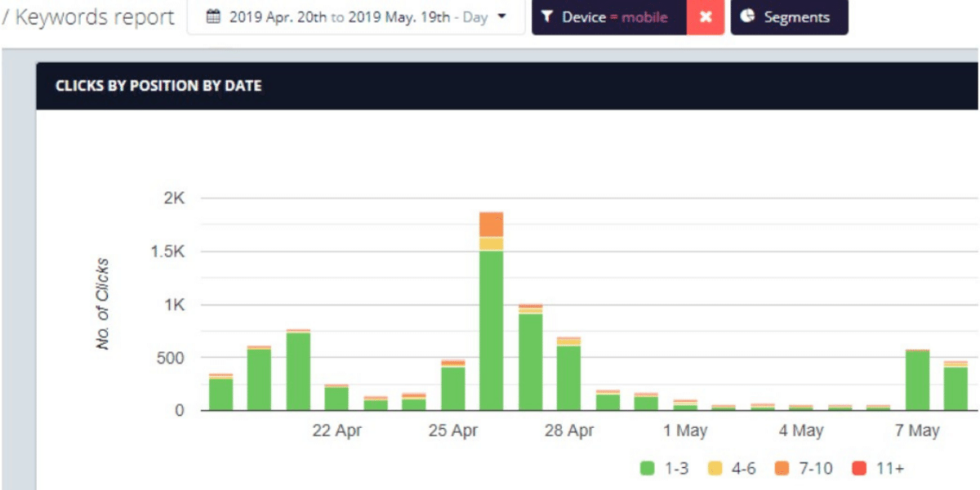This screenshot has width=980, height=490.
Task: Open the Keywords report breadcrumb
Action: [x=94, y=17]
